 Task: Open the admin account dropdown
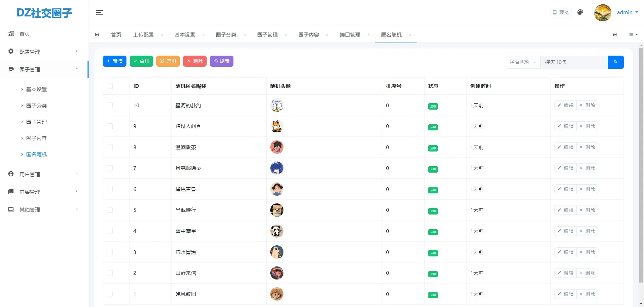[627, 12]
